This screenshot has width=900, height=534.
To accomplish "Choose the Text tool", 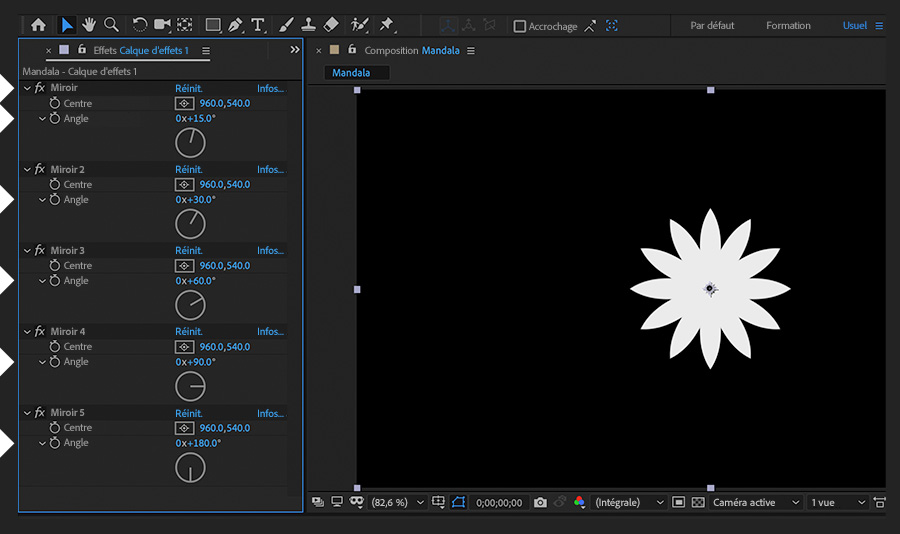I will pyautogui.click(x=258, y=25).
